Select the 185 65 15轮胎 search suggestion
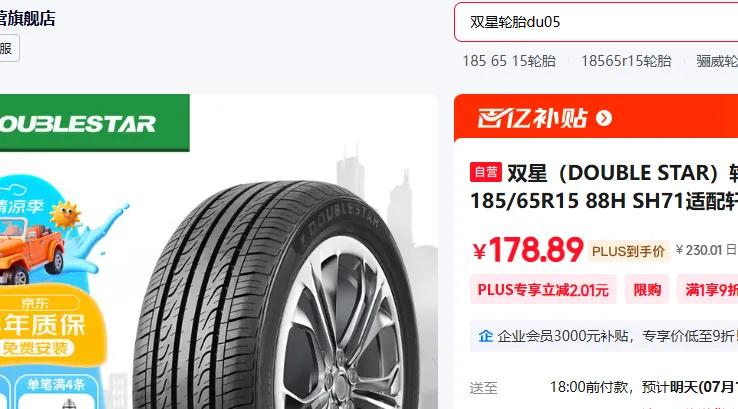The width and height of the screenshot is (738, 409). (509, 61)
